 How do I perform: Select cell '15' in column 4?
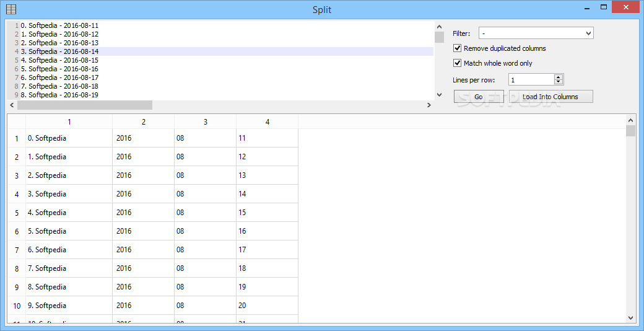tap(268, 213)
